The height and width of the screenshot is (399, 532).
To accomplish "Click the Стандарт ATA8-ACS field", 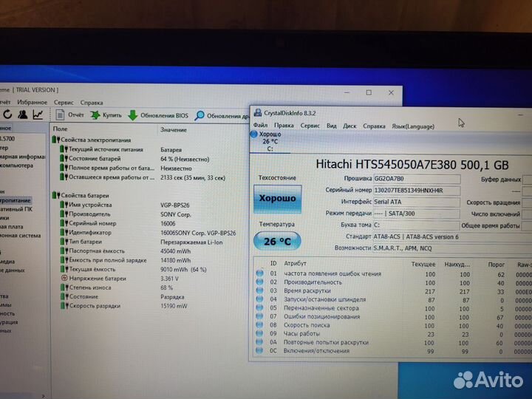I will click(451, 237).
